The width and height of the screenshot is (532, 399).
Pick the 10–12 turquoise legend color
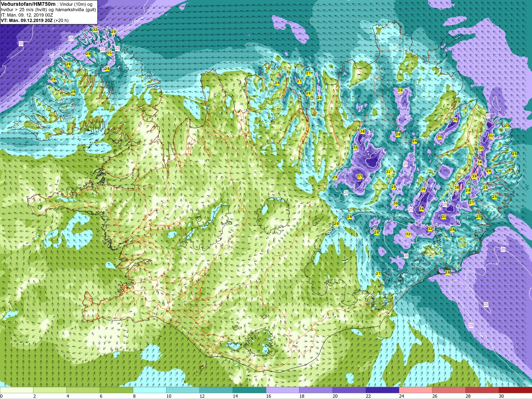(183, 390)
